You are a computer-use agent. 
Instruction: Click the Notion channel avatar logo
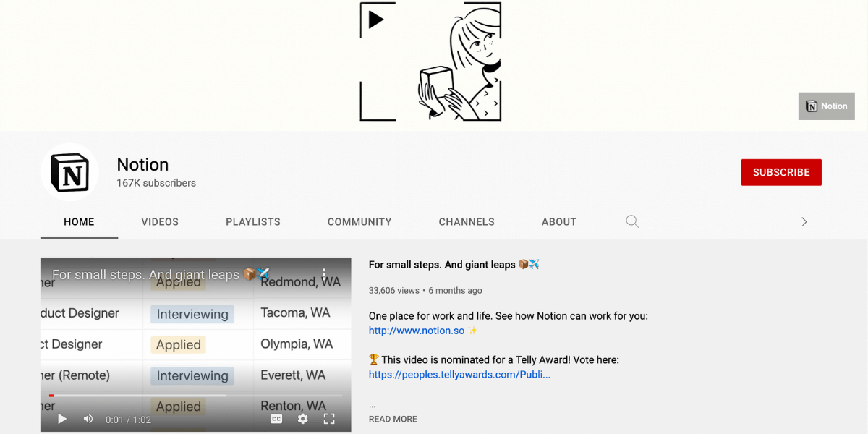tap(70, 171)
